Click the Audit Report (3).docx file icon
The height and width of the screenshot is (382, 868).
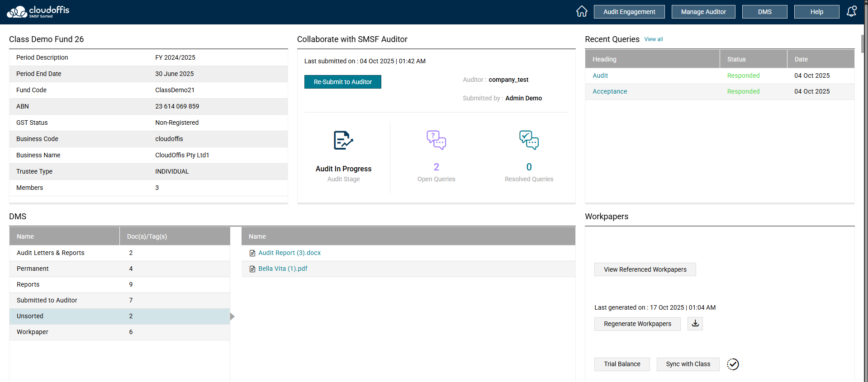[x=252, y=253]
